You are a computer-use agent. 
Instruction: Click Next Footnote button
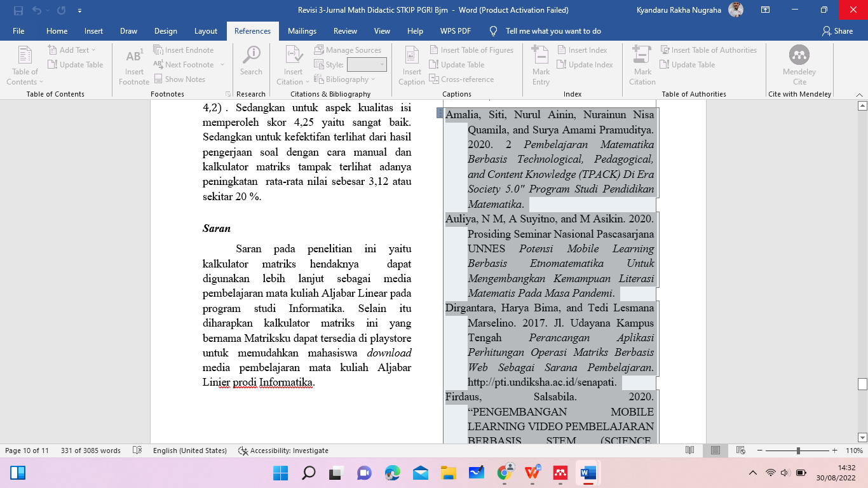[x=184, y=65]
